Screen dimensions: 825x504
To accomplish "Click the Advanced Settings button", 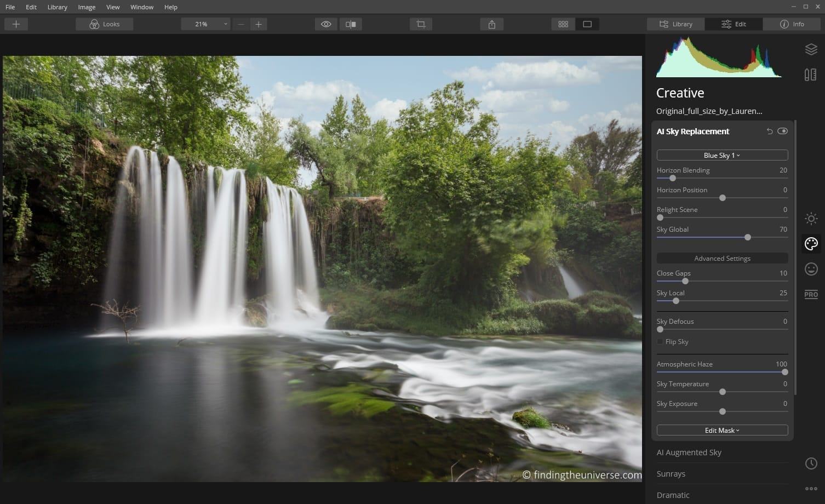I will click(x=722, y=258).
